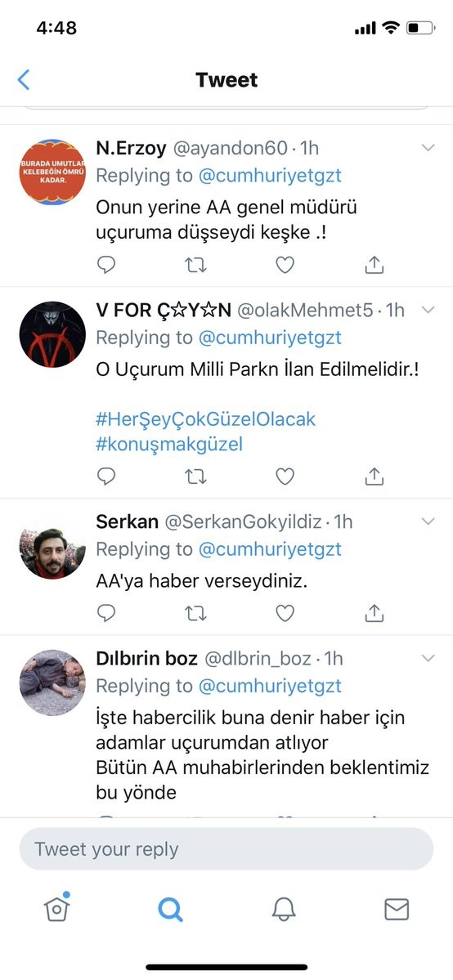The image size is (453, 980).
Task: Retweet Serkan's tweet
Action: click(x=196, y=614)
